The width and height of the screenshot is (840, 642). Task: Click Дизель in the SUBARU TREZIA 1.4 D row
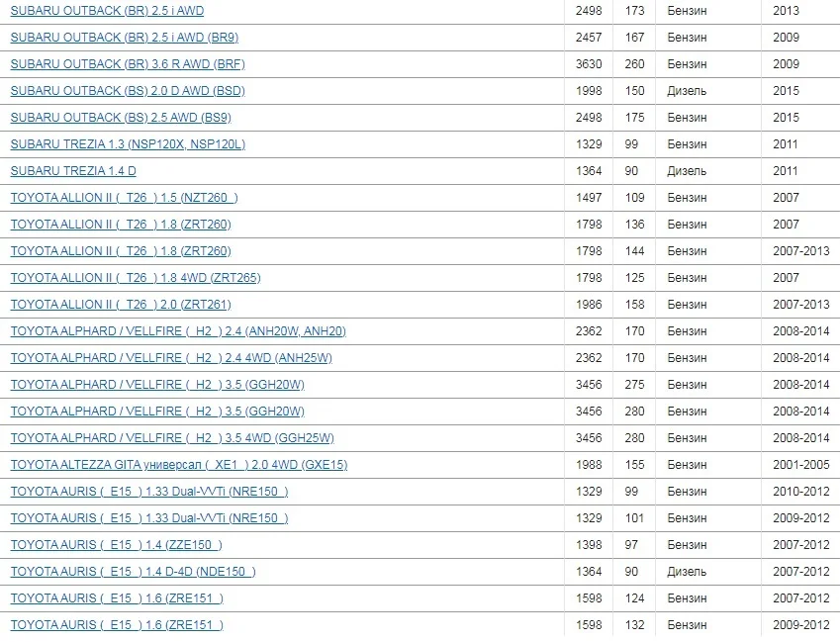[687, 171]
